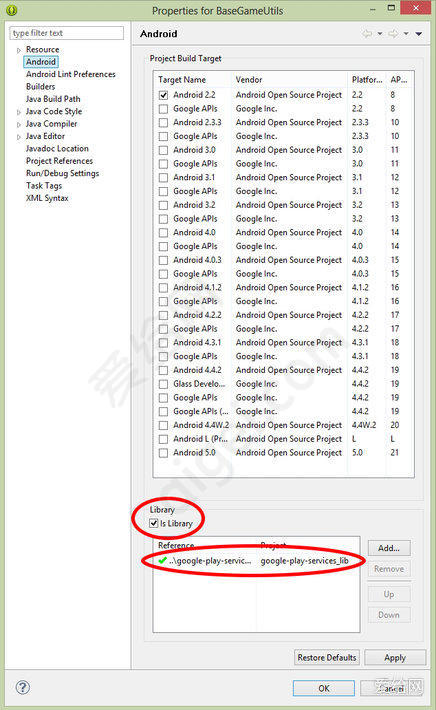The height and width of the screenshot is (710, 436).
Task: Expand the Java Compiler node
Action: click(x=19, y=124)
